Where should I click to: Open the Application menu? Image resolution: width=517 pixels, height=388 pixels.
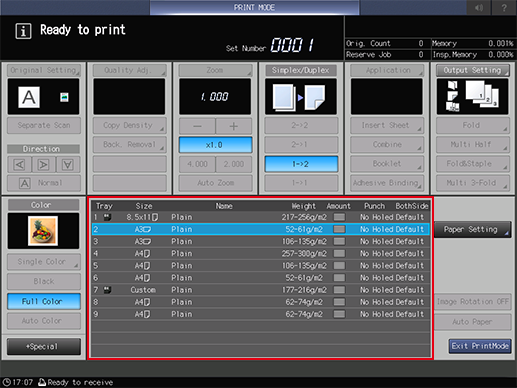(387, 70)
